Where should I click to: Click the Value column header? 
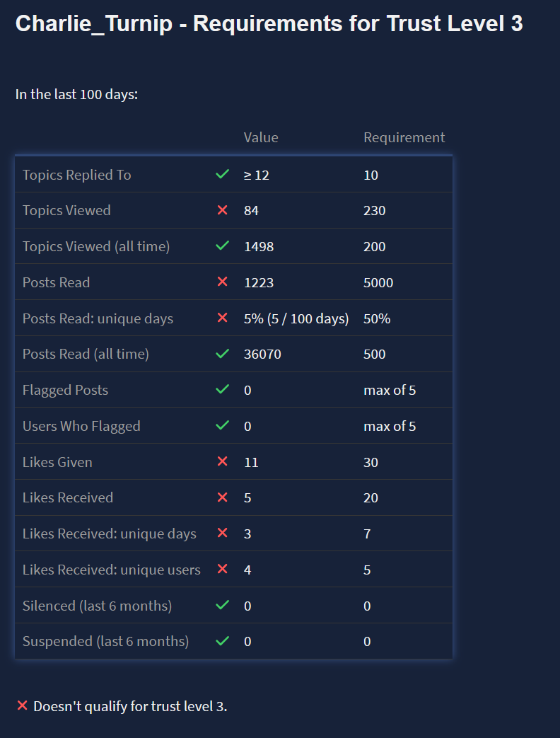pos(261,137)
